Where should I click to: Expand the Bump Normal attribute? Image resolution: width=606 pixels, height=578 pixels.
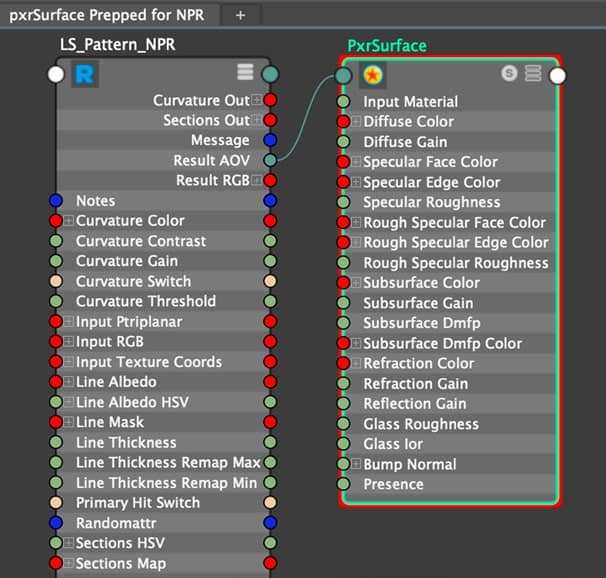[x=356, y=464]
